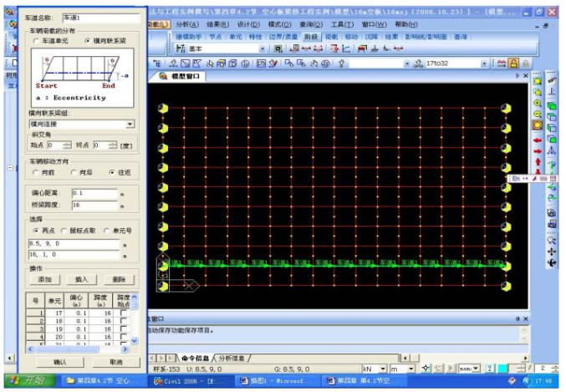Click the 桥梁跨度 span input field
Image resolution: width=566 pixels, height=392 pixels.
(94, 205)
